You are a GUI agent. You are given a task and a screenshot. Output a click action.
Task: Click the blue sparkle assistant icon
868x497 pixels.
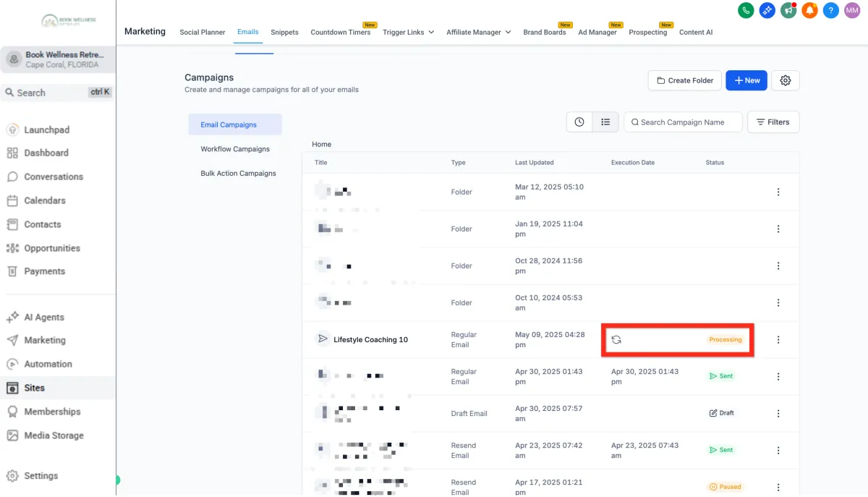(x=767, y=11)
